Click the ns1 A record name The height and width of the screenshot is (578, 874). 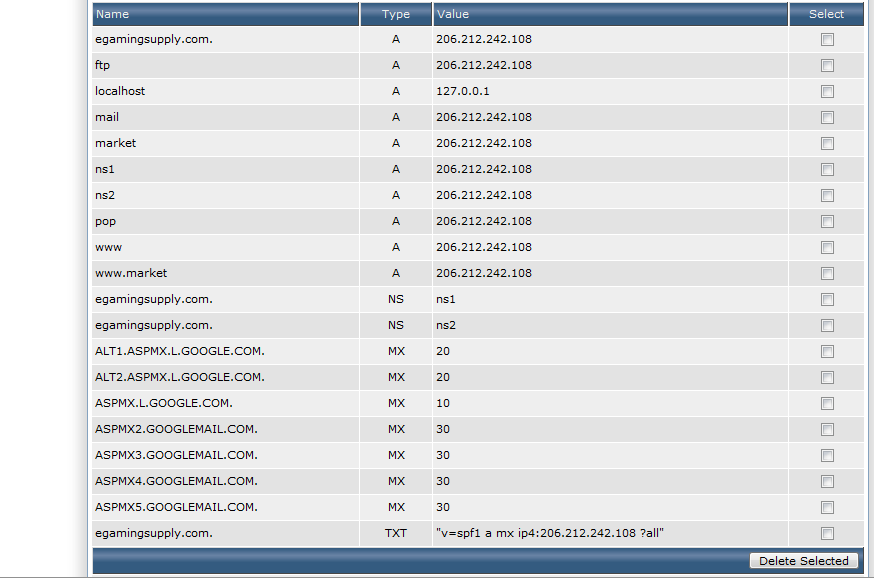pos(105,169)
